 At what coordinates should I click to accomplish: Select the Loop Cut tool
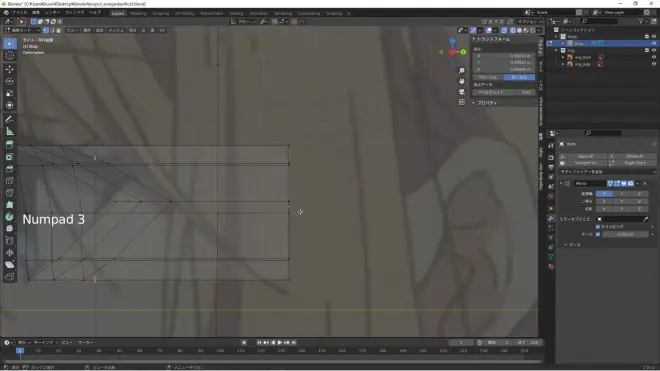click(x=10, y=181)
